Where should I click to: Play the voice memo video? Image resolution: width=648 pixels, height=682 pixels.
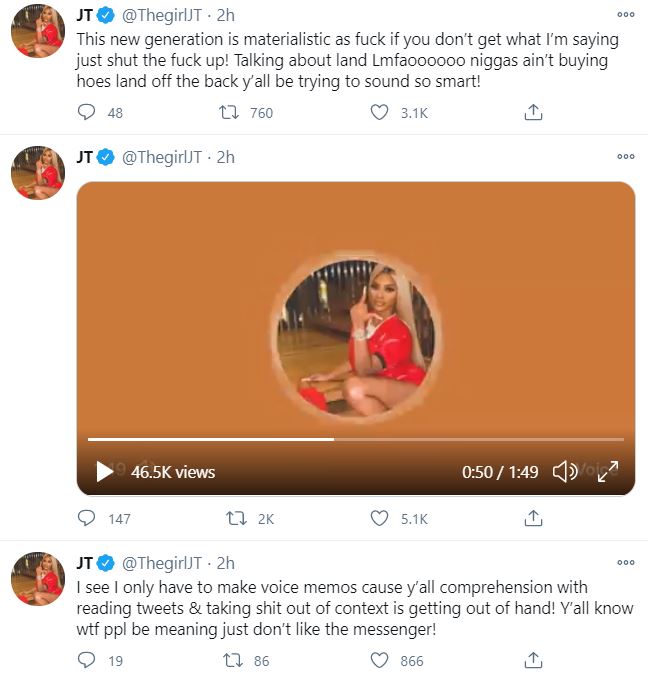point(104,471)
